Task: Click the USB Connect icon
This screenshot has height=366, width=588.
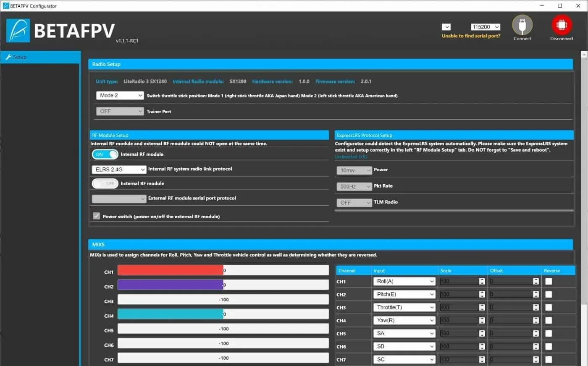Action: (x=522, y=26)
